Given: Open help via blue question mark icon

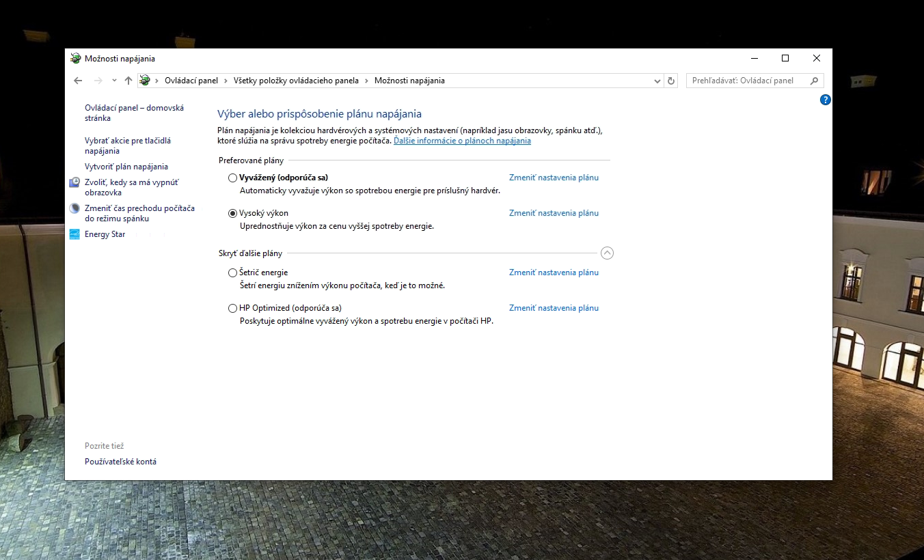Looking at the screenshot, I should (825, 100).
